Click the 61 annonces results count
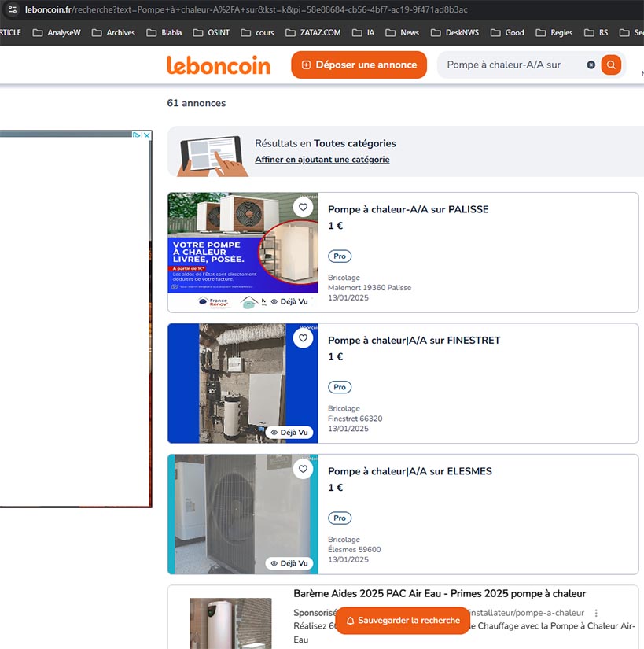 [x=197, y=103]
